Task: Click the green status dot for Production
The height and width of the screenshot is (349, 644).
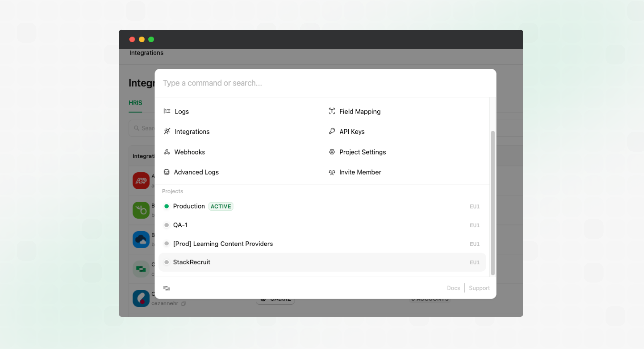Action: [x=167, y=206]
